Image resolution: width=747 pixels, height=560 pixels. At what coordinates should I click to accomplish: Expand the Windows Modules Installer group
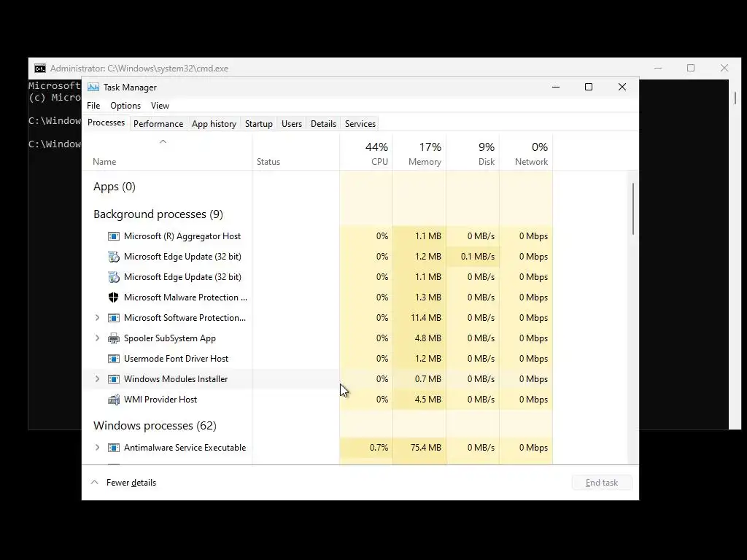[97, 379]
